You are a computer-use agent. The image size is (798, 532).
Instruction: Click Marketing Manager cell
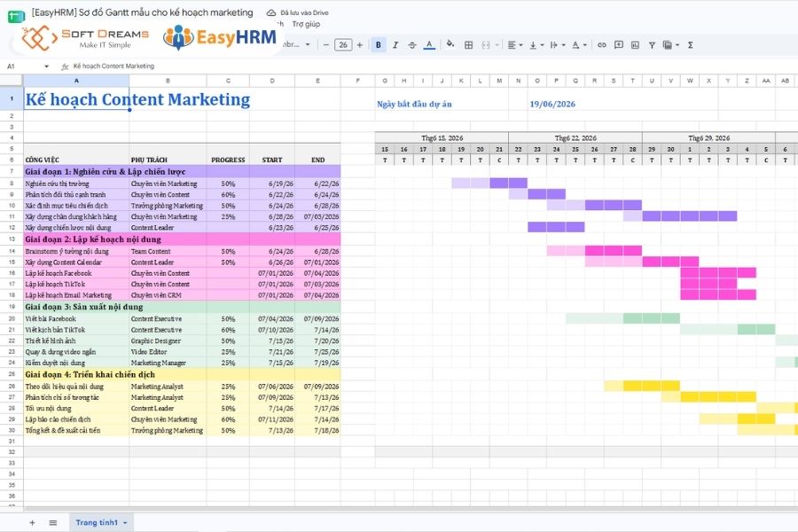tap(168, 363)
